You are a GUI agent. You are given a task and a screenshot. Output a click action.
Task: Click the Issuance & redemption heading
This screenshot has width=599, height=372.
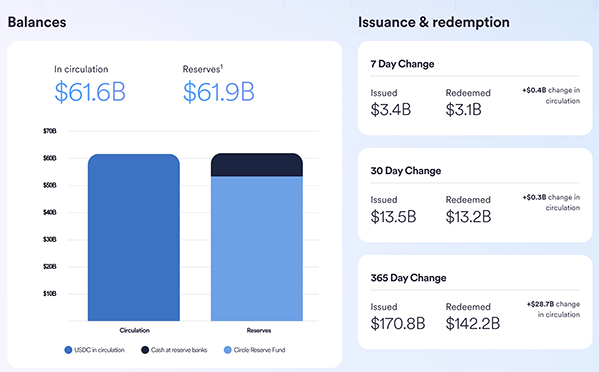[434, 22]
